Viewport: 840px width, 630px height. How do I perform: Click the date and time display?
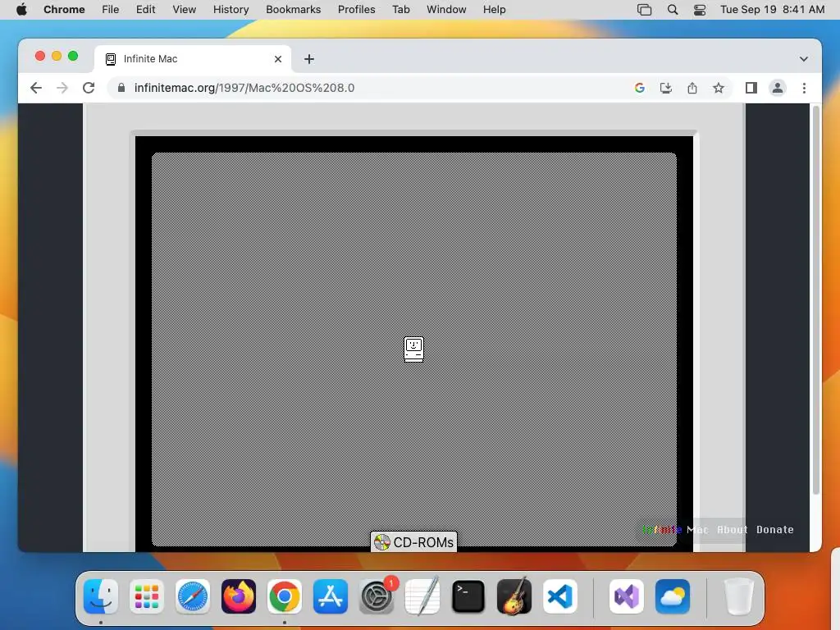(772, 10)
